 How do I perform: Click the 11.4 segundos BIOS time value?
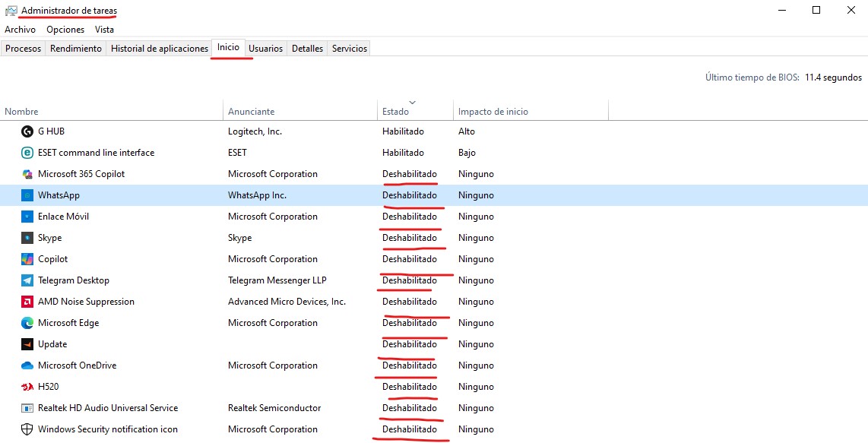point(833,78)
